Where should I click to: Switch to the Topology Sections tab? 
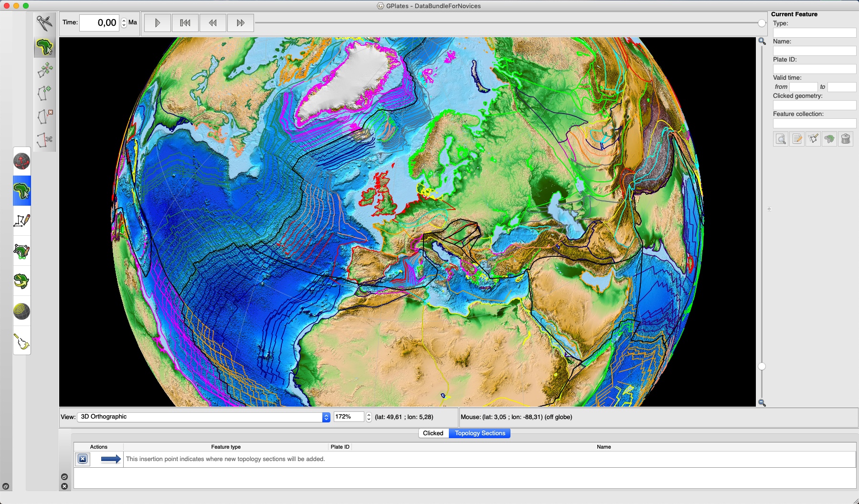tap(479, 433)
